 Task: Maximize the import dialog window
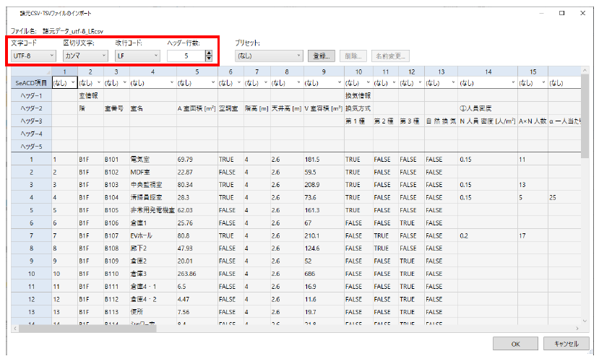coord(561,13)
